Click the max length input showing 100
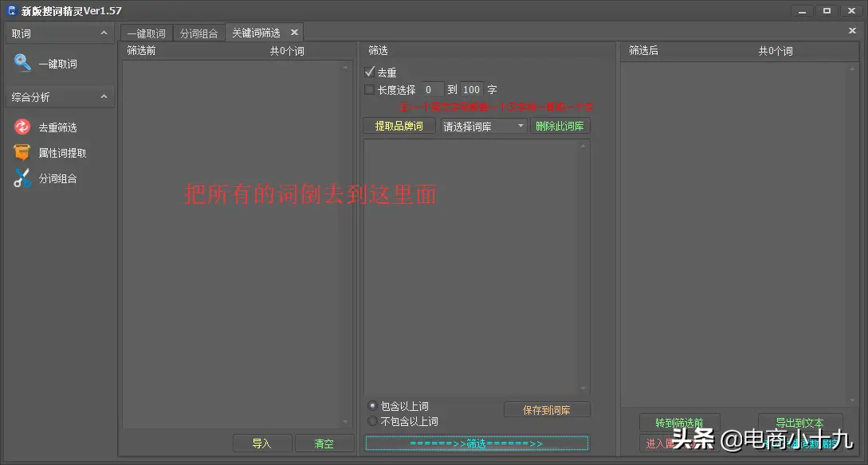This screenshot has height=465, width=868. (470, 89)
